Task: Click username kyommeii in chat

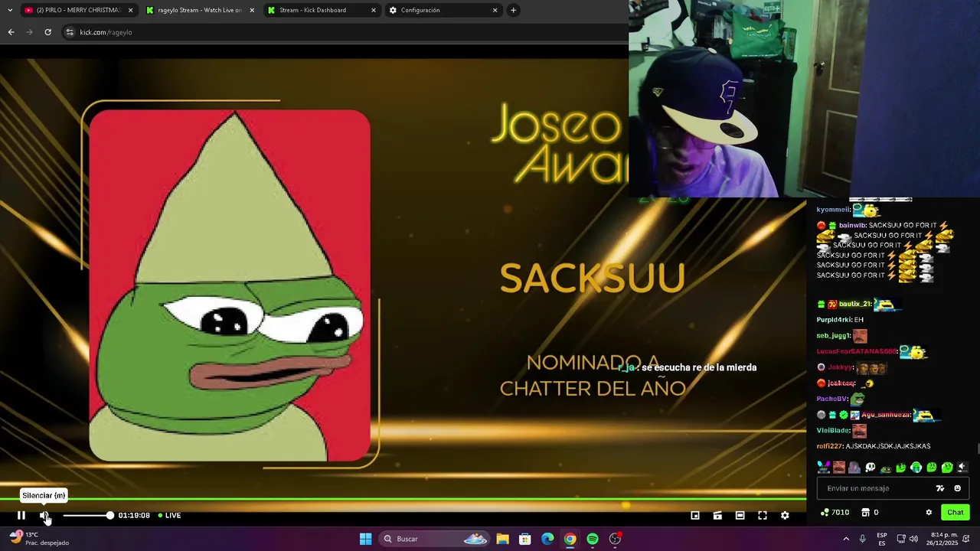Action: [833, 210]
